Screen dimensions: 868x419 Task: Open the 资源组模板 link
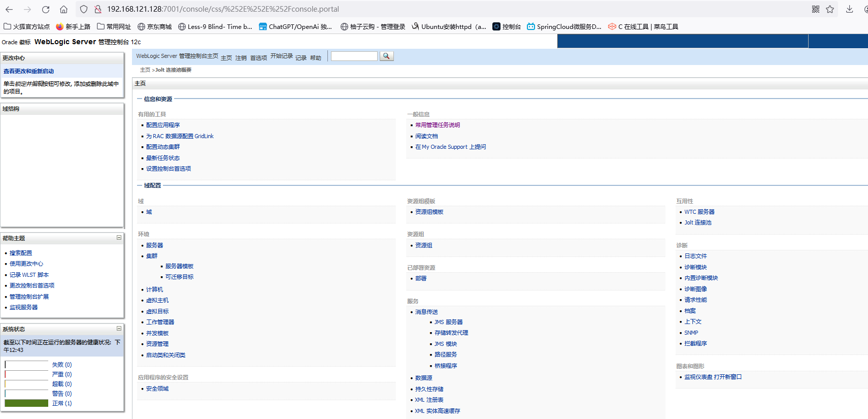tap(429, 212)
